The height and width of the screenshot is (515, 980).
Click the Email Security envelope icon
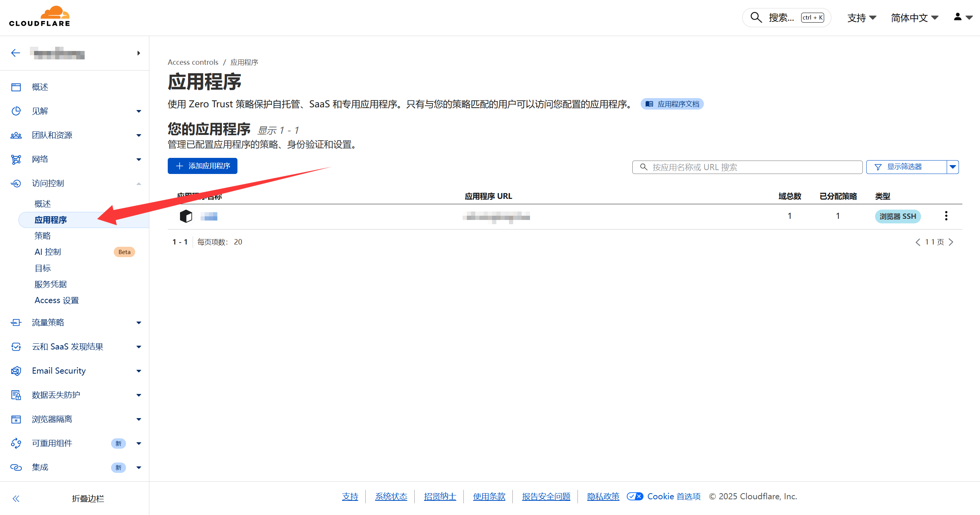click(x=16, y=371)
